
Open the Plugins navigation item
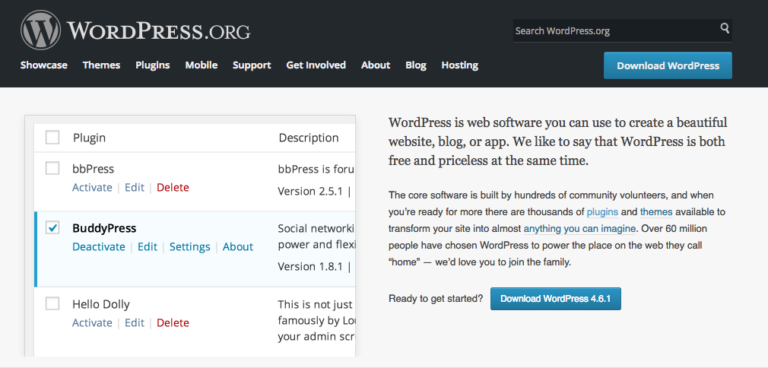(x=153, y=65)
